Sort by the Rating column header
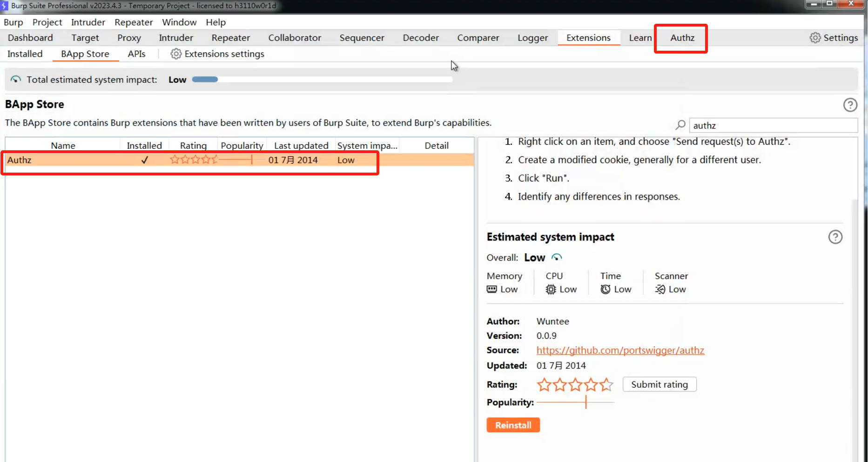The height and width of the screenshot is (462, 868). coord(193,146)
